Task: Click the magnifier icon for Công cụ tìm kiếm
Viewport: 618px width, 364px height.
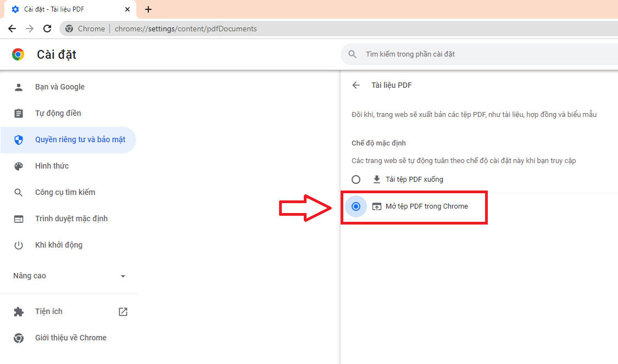Action: (x=19, y=193)
